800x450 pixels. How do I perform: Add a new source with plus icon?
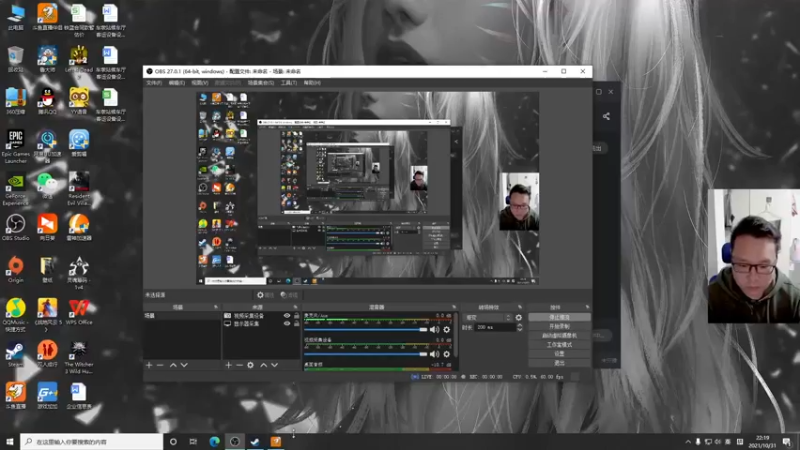tap(229, 365)
